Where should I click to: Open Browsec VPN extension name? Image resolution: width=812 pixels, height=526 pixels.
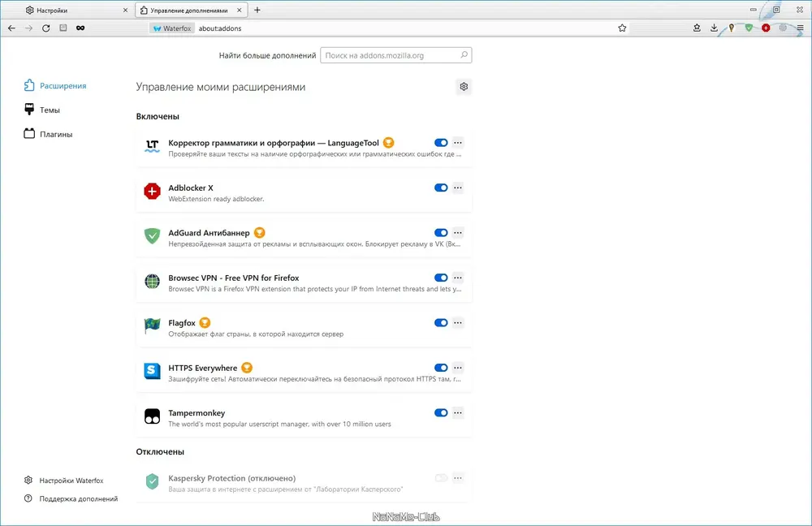pyautogui.click(x=234, y=278)
